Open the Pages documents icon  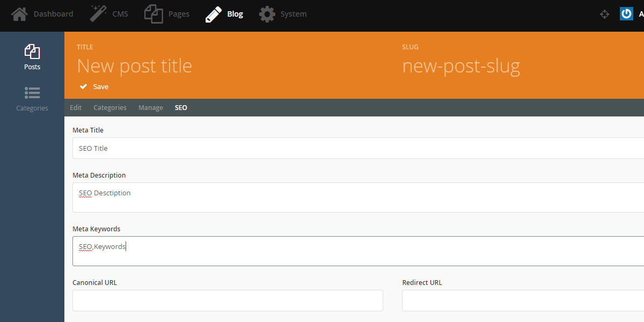(x=153, y=14)
